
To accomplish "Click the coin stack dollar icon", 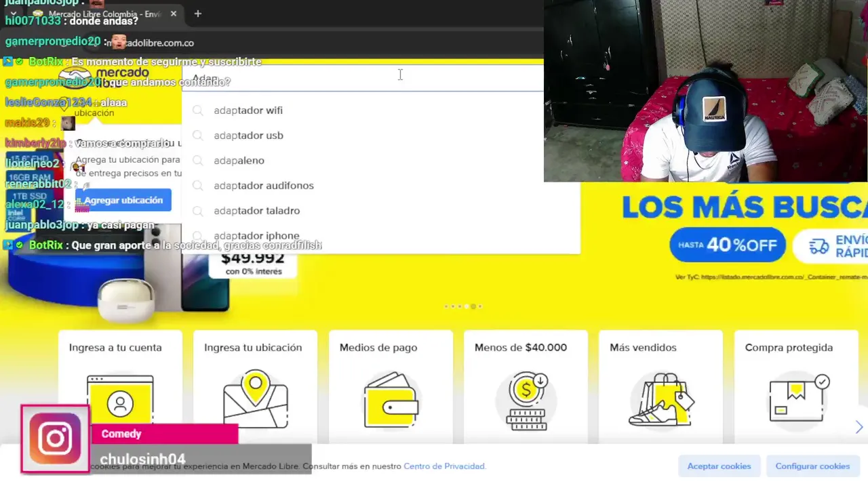I will (x=527, y=401).
